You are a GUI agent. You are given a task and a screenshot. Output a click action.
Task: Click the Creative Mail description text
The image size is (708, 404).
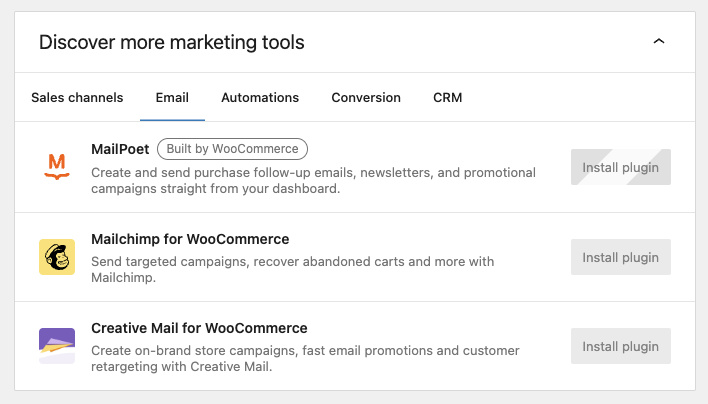(305, 359)
